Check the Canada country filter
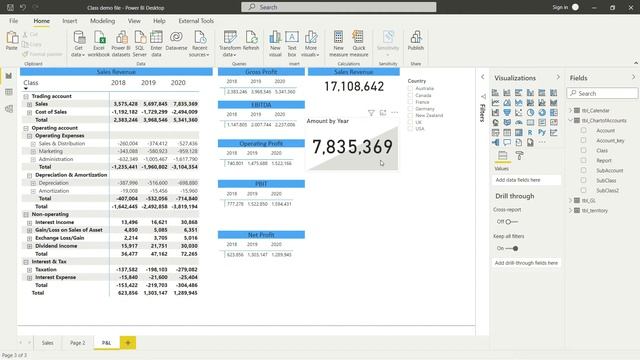 (410, 95)
